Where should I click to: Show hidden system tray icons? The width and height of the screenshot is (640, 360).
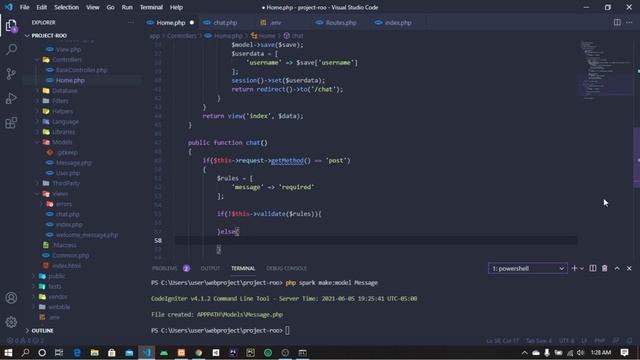pos(524,353)
